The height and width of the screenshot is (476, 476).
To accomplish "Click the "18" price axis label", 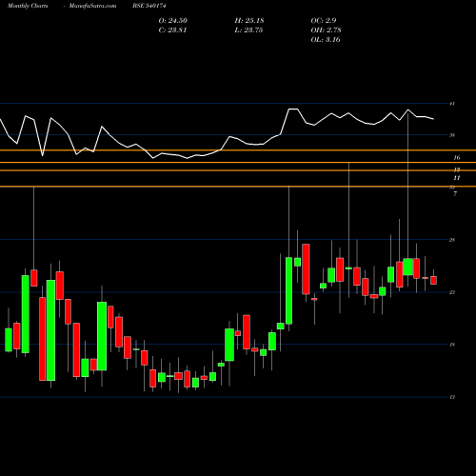I will coord(452,345).
